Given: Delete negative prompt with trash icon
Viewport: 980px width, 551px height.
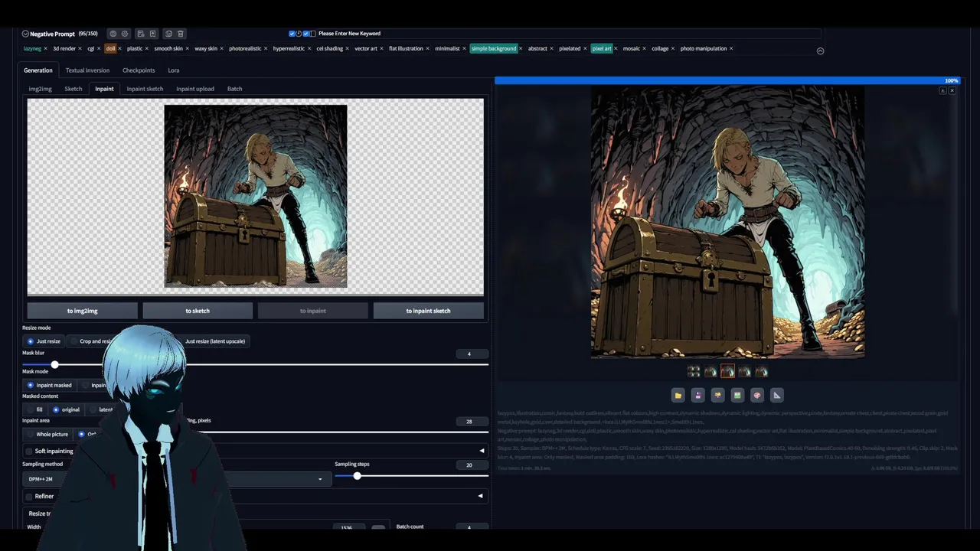Looking at the screenshot, I should coord(181,34).
